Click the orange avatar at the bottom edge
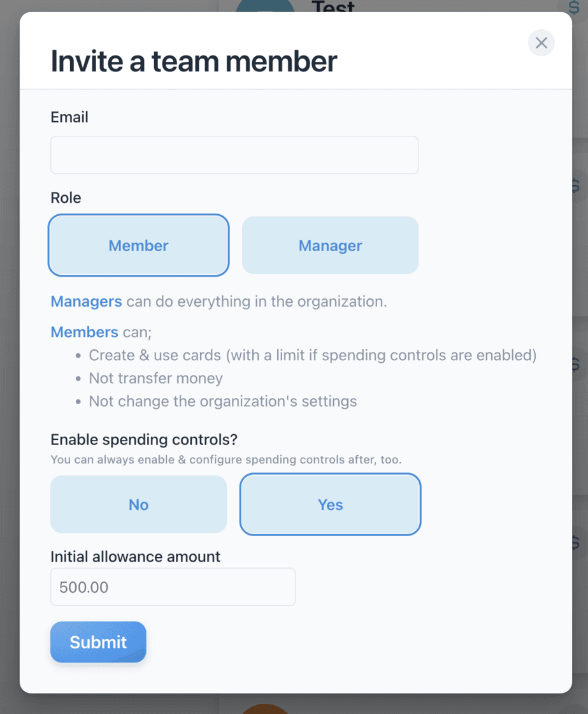The image size is (588, 714). [x=264, y=708]
